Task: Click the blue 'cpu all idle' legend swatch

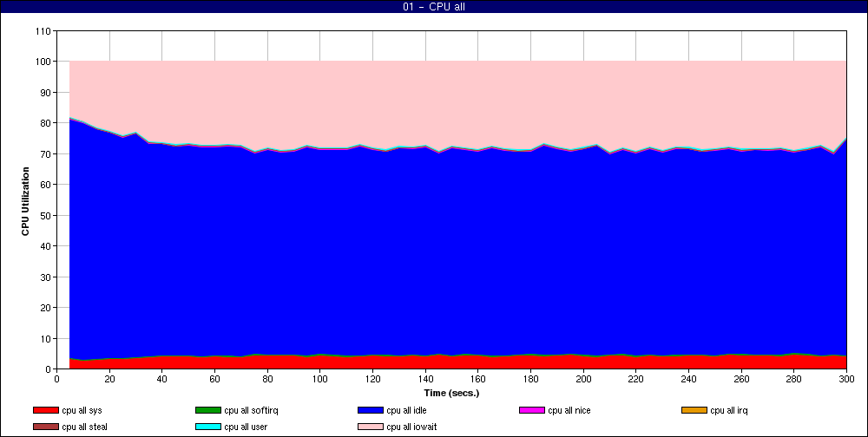Action: 371,410
